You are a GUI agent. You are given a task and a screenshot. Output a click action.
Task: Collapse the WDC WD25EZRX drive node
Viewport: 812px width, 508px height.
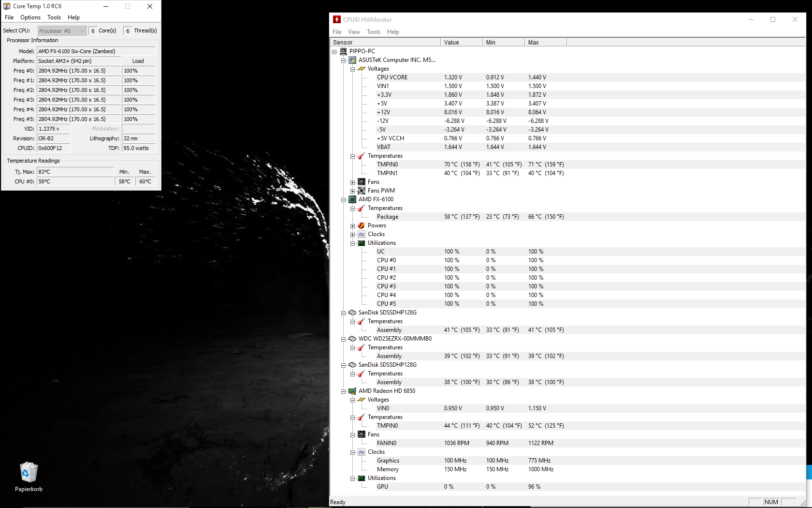(344, 339)
